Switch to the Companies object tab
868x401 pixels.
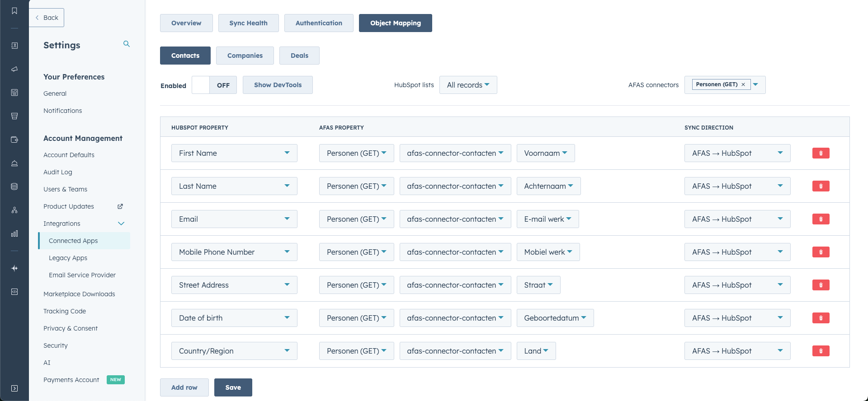click(245, 56)
